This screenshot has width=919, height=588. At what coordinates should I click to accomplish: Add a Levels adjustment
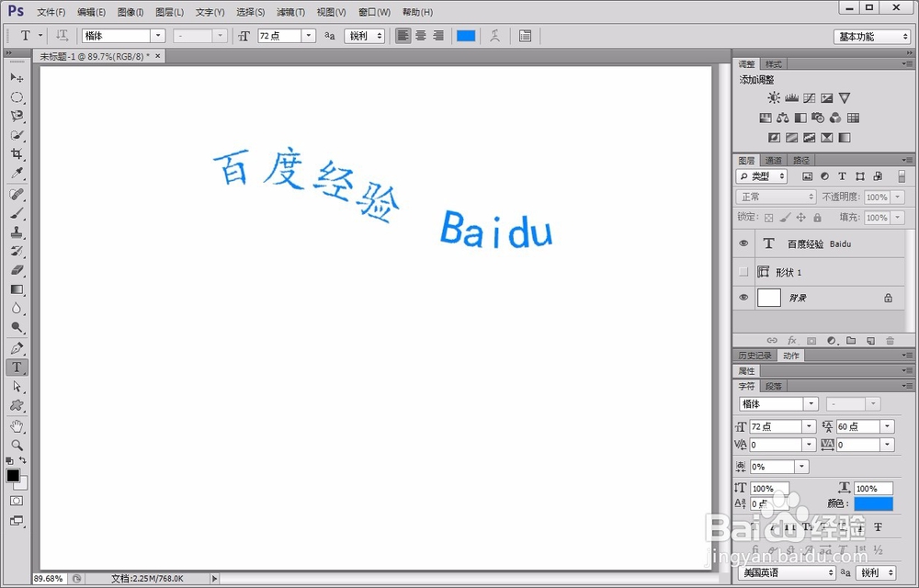pyautogui.click(x=791, y=97)
